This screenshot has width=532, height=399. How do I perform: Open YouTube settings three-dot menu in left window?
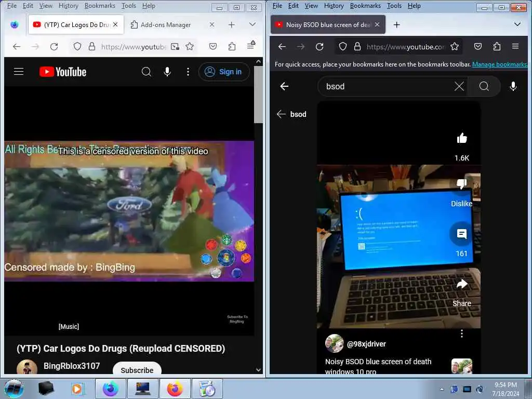188,72
